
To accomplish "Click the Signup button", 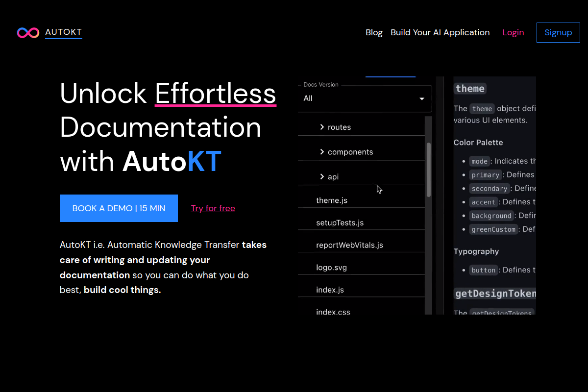I will [x=558, y=32].
